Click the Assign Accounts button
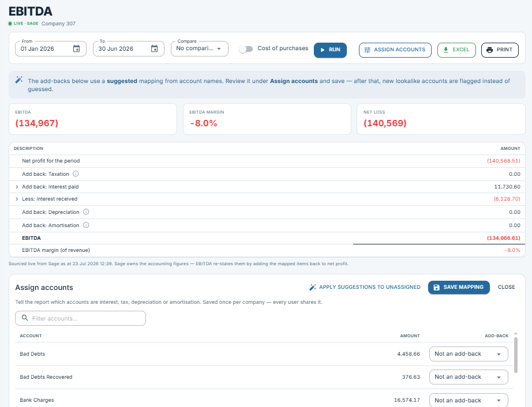The height and width of the screenshot is (407, 532). pyautogui.click(x=395, y=50)
